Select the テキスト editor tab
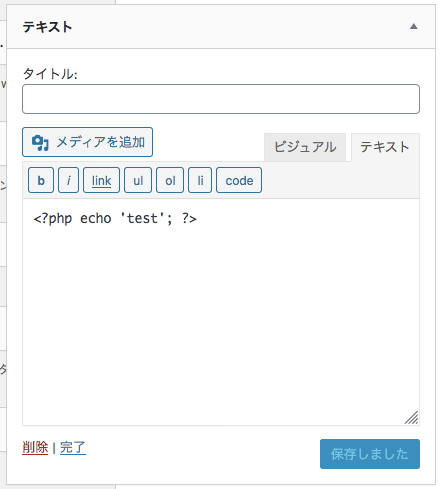The width and height of the screenshot is (440, 489). [385, 147]
